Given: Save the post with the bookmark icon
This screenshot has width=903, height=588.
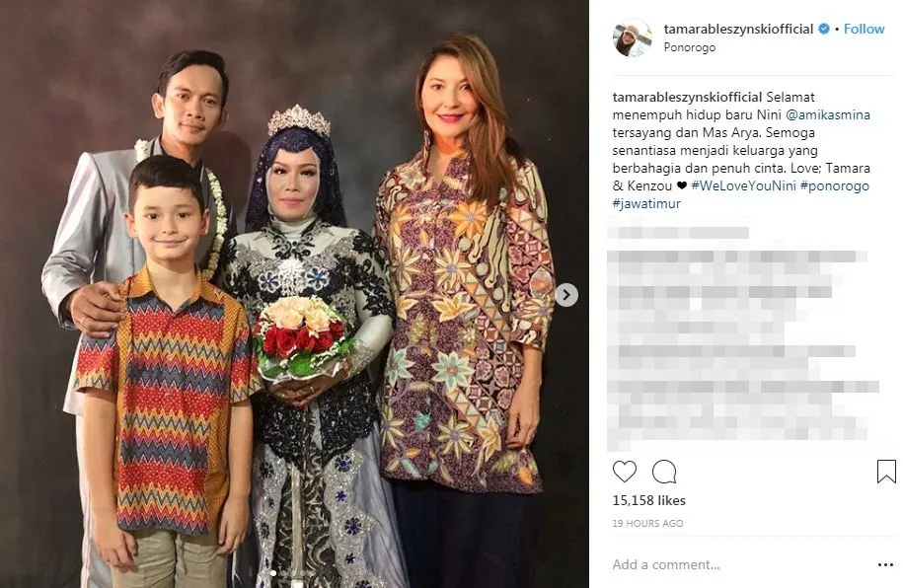Looking at the screenshot, I should pos(886,472).
